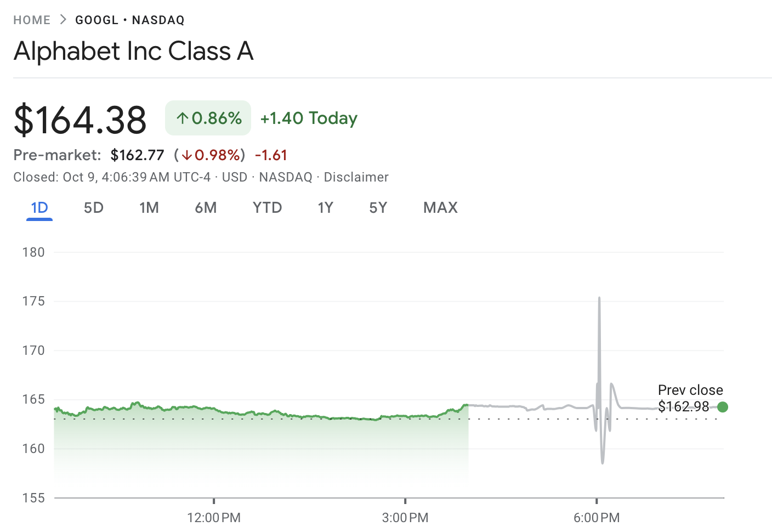
Task: Click the red pre-market down arrow
Action: [186, 156]
